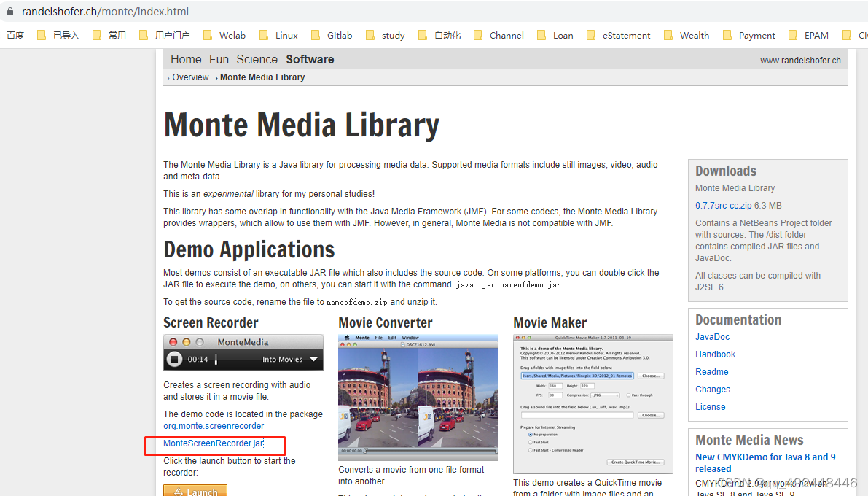
Task: Open the JPEG Compression dropdown
Action: click(606, 395)
